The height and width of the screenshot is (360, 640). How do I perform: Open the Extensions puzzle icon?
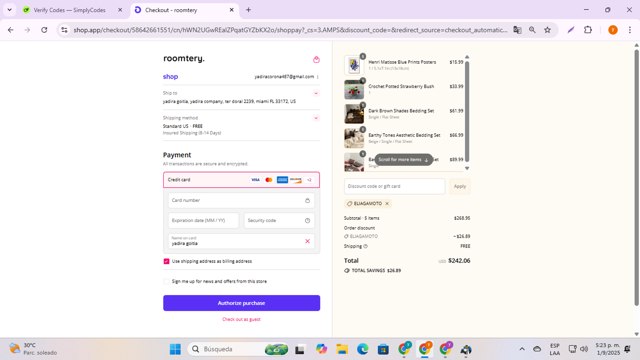click(588, 30)
